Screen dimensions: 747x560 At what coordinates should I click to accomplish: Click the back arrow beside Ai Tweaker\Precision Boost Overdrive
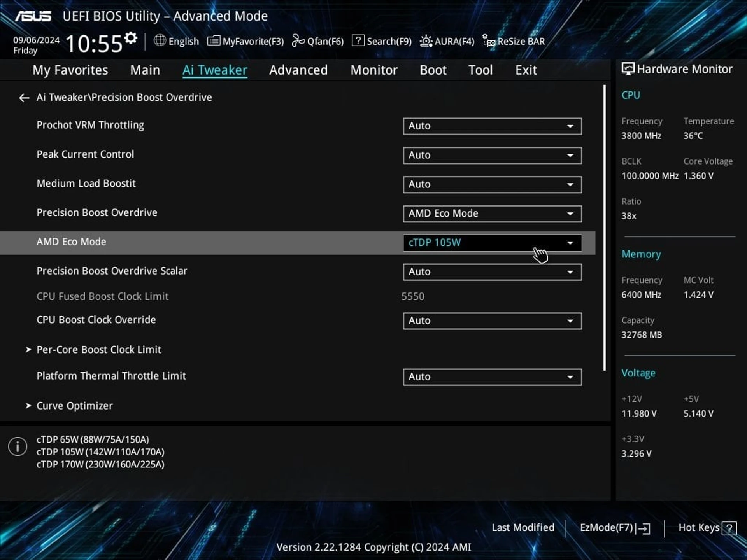point(24,98)
